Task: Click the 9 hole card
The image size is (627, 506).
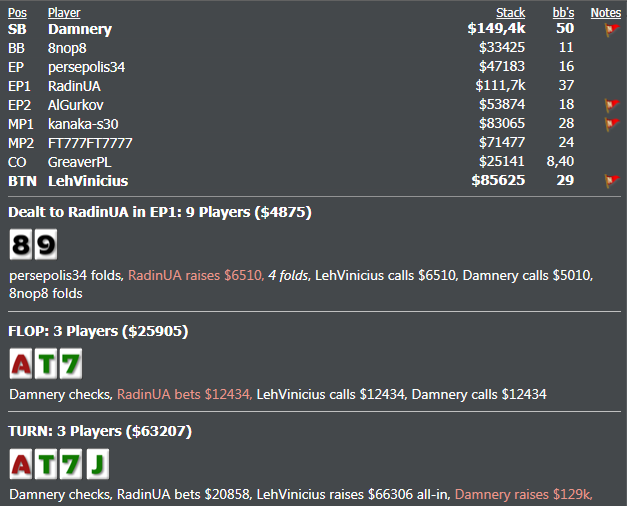Action: (x=45, y=245)
